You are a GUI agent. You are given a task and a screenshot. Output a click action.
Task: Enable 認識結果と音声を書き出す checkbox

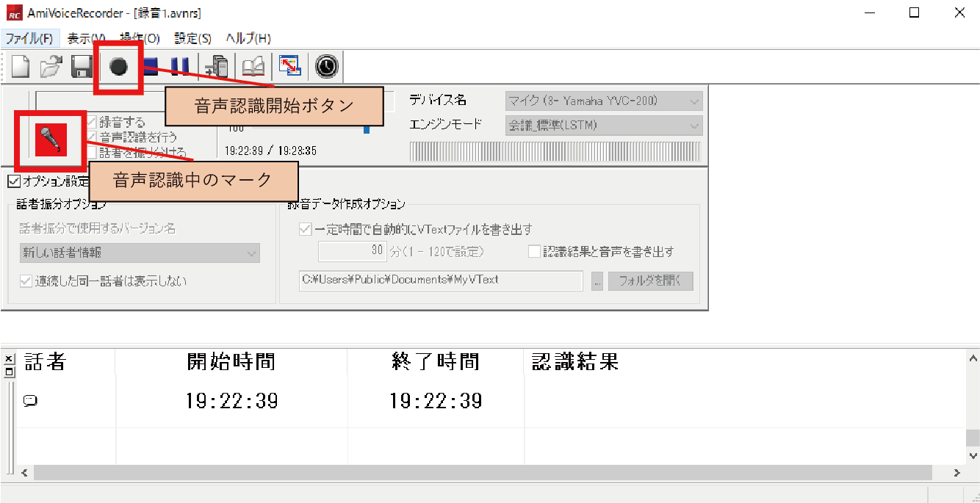click(x=535, y=251)
